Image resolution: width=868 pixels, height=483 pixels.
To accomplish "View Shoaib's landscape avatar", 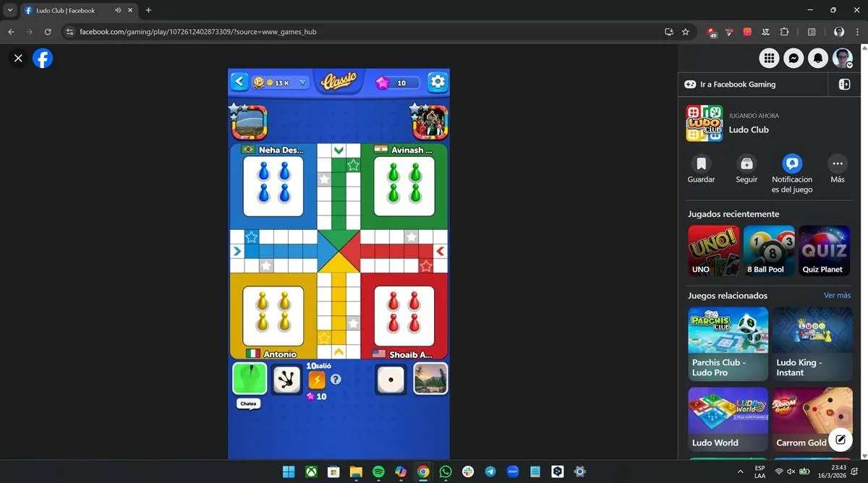I will pos(430,379).
